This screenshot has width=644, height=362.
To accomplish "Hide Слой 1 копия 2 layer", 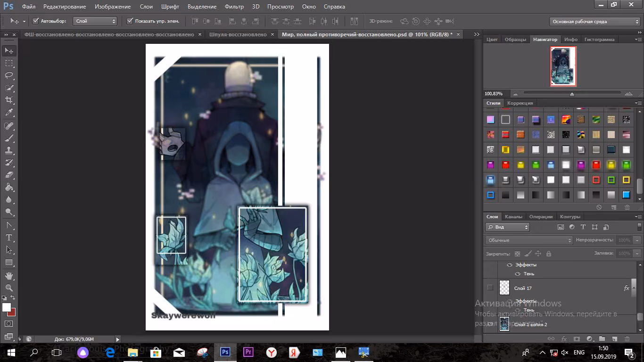I will click(x=490, y=324).
